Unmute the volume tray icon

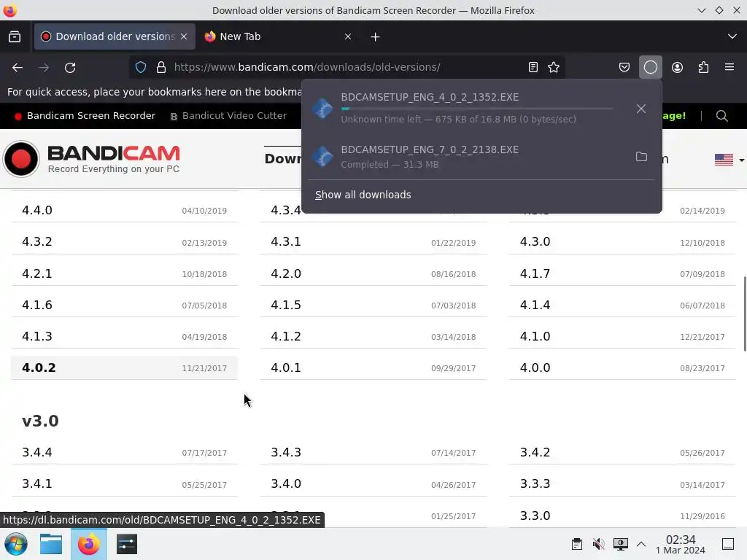[598, 544]
